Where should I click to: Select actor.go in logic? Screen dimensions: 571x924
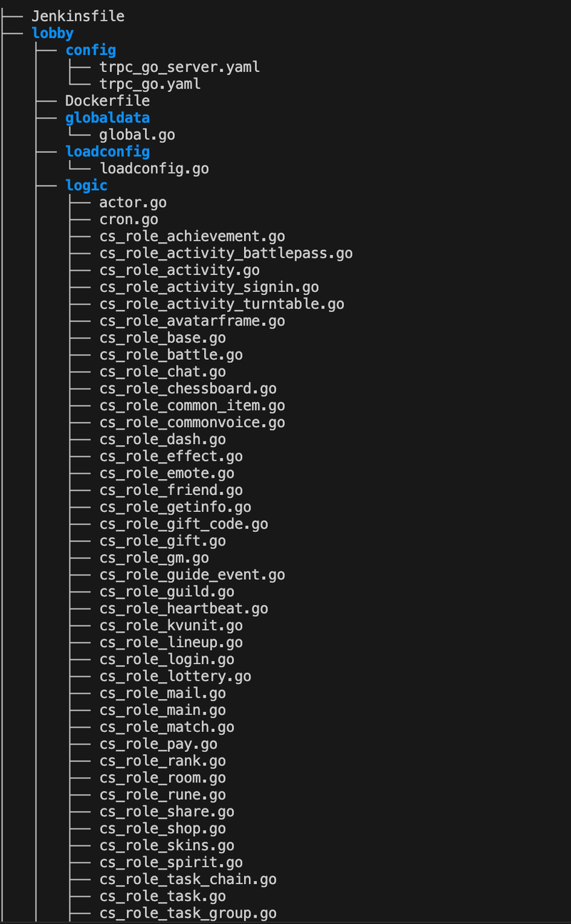pyautogui.click(x=133, y=203)
